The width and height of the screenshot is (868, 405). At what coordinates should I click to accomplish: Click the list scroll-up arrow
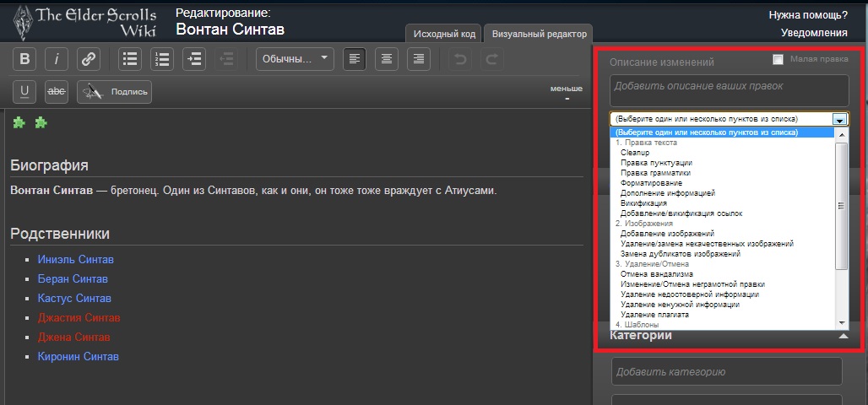(x=842, y=134)
